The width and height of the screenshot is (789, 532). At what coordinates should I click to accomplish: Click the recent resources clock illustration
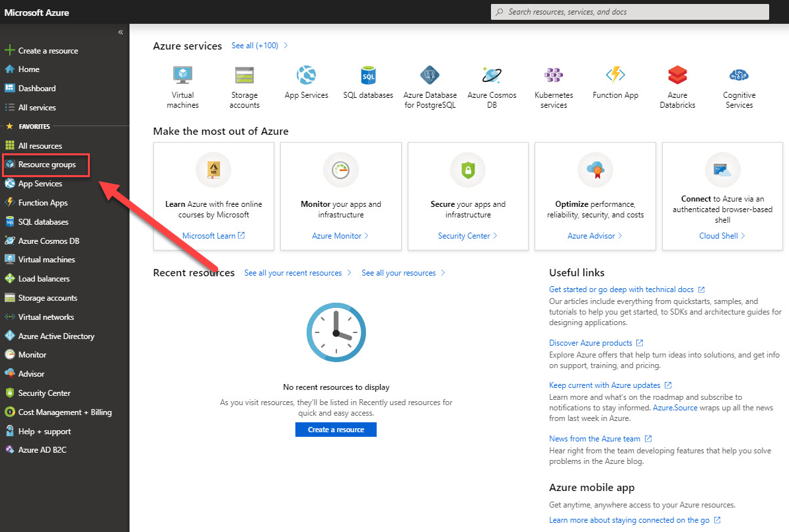(x=336, y=332)
